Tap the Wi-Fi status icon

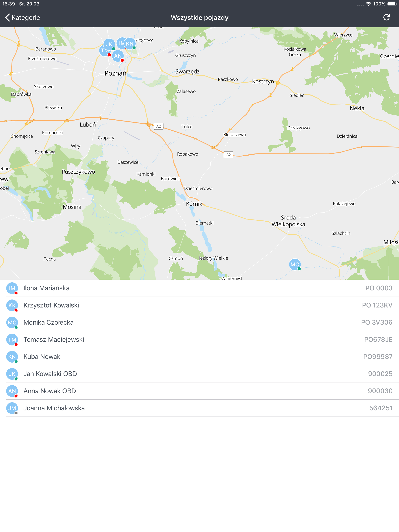point(368,4)
